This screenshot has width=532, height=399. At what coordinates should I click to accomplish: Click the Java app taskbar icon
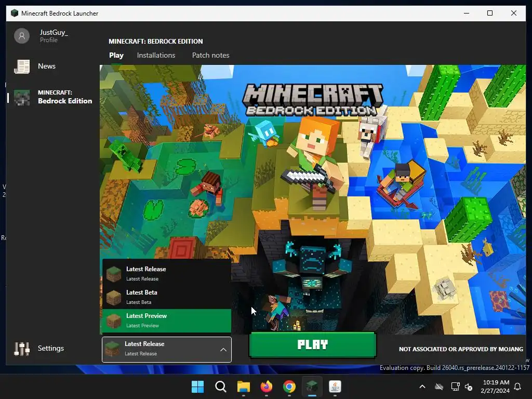[335, 387]
